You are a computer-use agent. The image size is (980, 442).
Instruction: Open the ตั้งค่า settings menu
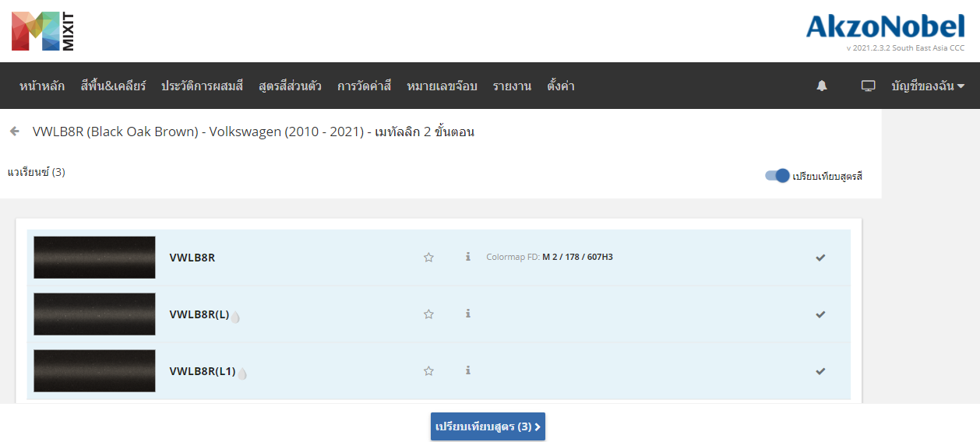pos(561,86)
